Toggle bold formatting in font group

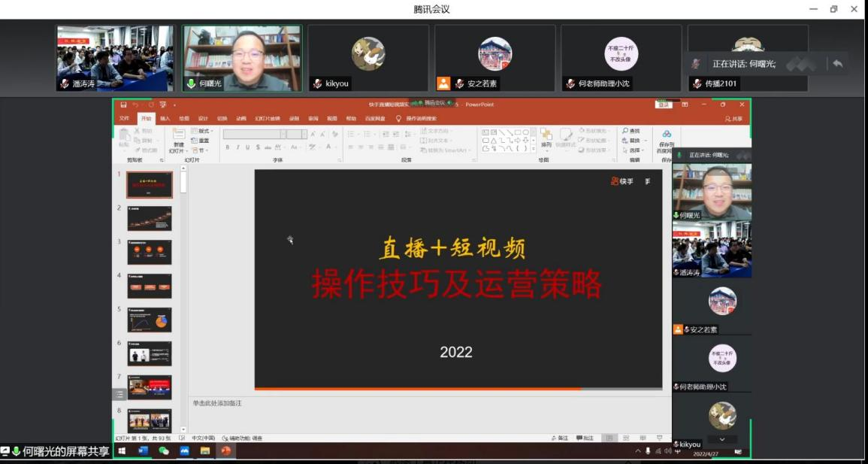point(227,147)
